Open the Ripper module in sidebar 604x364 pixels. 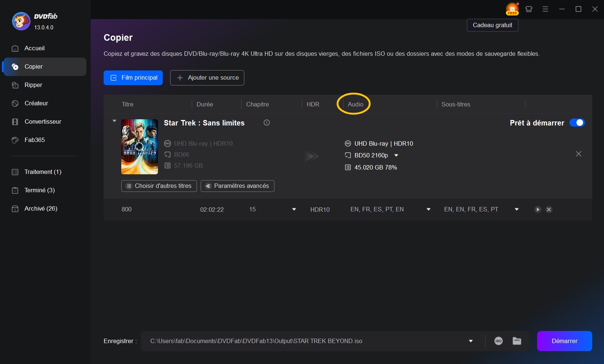tap(33, 85)
